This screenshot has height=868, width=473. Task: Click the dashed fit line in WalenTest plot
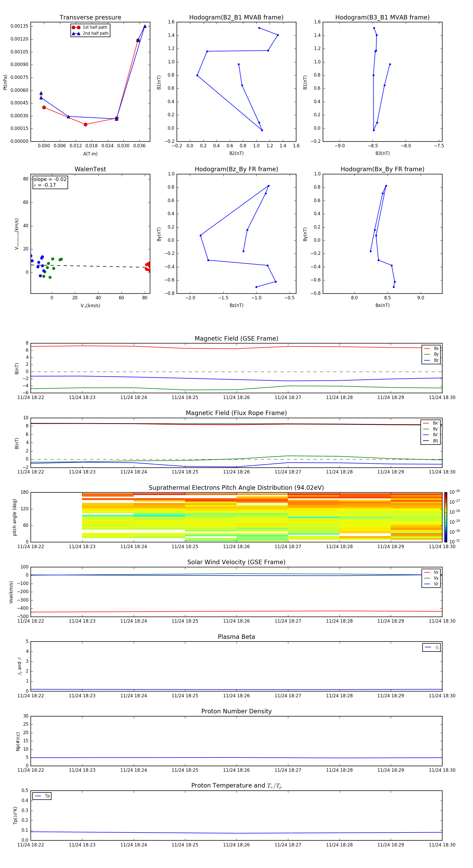pos(90,266)
